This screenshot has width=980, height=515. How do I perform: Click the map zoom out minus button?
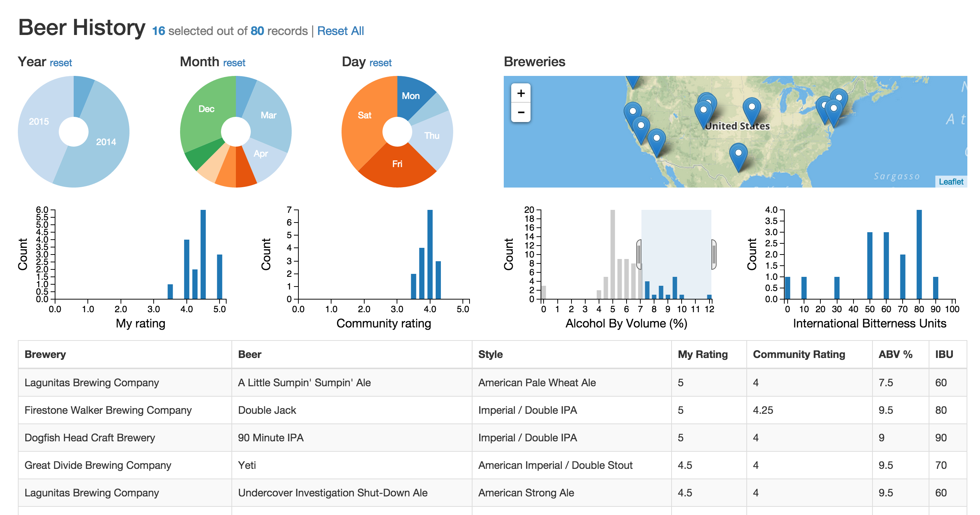pos(521,112)
